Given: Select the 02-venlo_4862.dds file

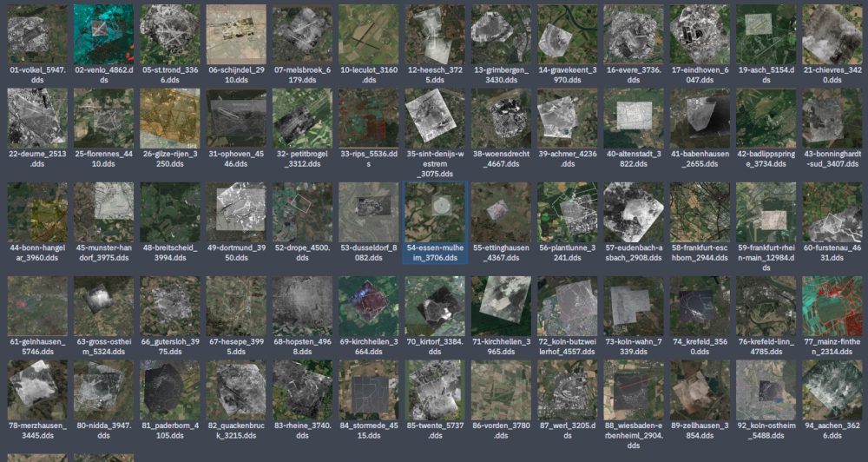Looking at the screenshot, I should [x=103, y=35].
